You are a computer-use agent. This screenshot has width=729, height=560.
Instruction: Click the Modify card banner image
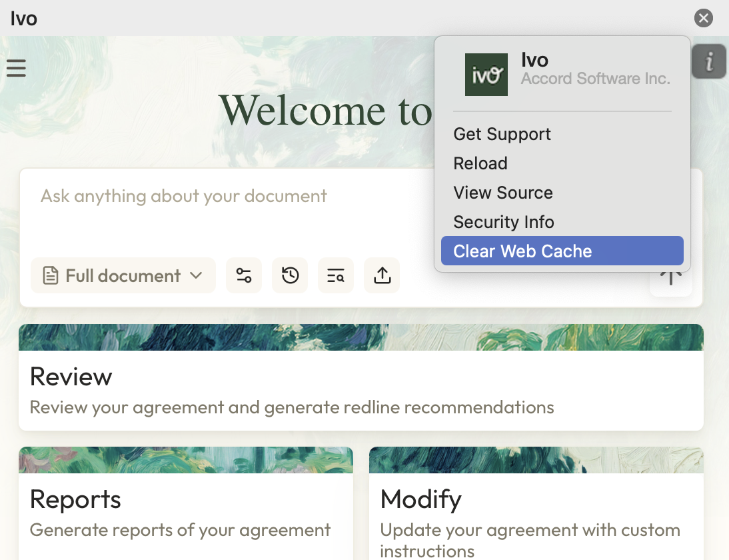pos(536,460)
